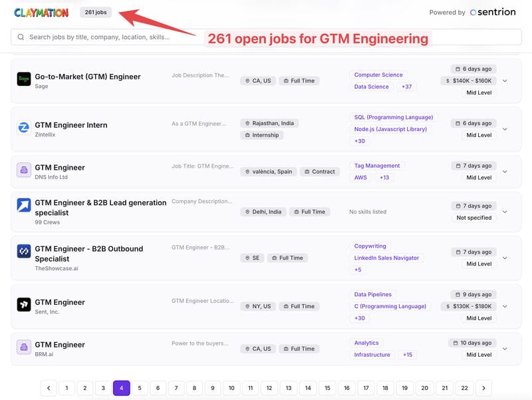Click the Rajasthan, India location chip
The width and height of the screenshot is (532, 400).
[x=270, y=123]
